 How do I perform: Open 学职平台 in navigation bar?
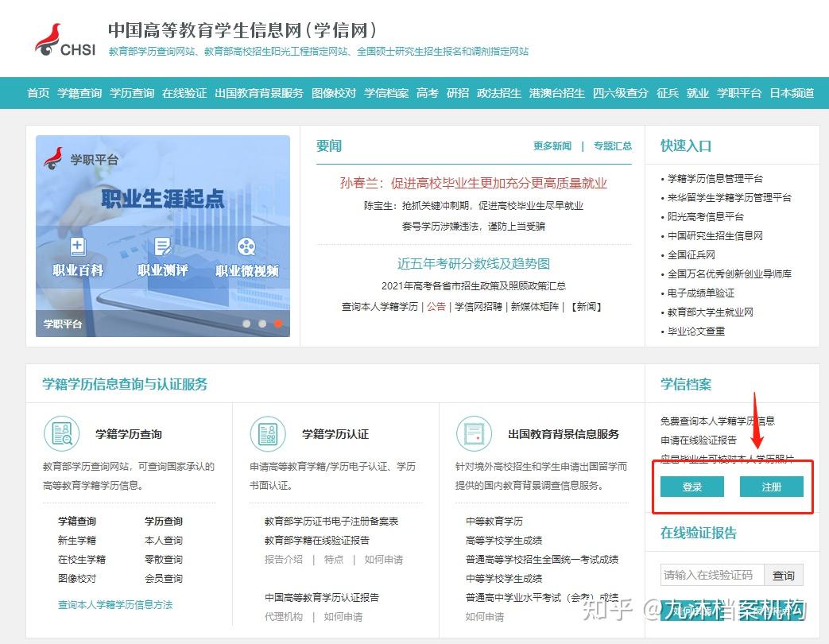pos(739,93)
